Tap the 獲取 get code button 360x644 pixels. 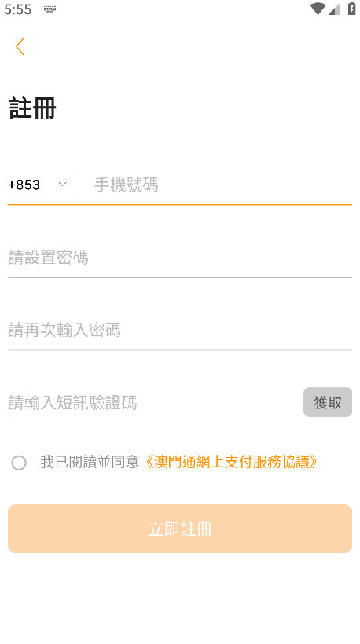click(328, 402)
